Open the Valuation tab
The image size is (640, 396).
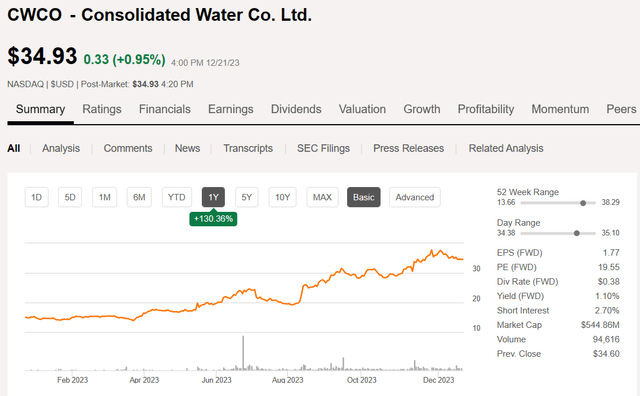pos(362,109)
